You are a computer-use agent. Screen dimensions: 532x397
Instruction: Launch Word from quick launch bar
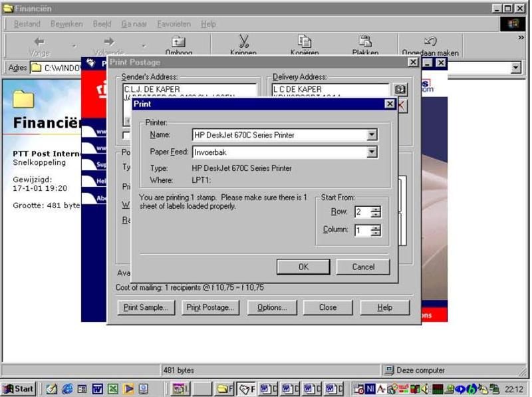[x=97, y=389]
